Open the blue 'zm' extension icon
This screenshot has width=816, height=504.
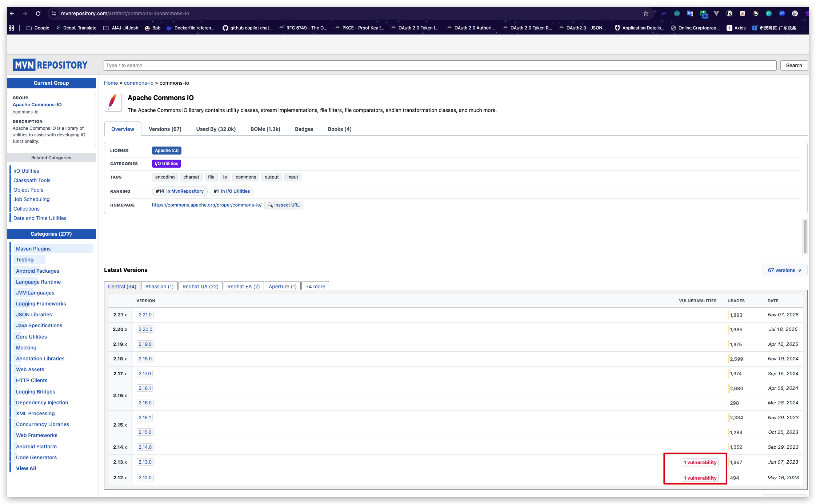[782, 13]
